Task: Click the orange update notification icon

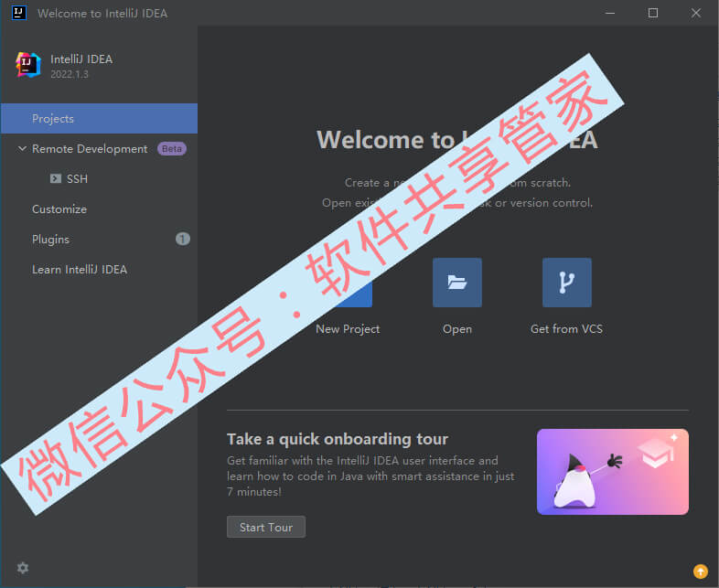Action: (700, 572)
